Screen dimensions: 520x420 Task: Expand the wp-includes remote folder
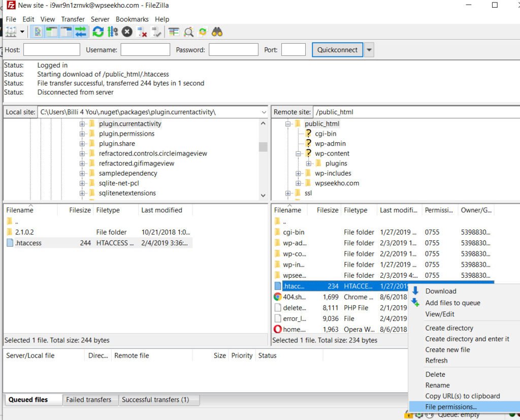click(x=298, y=174)
